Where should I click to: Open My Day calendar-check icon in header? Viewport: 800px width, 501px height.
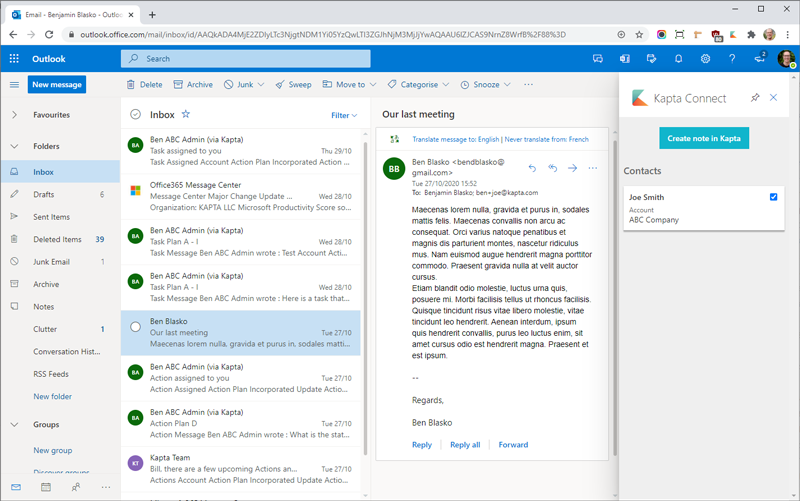pos(652,59)
